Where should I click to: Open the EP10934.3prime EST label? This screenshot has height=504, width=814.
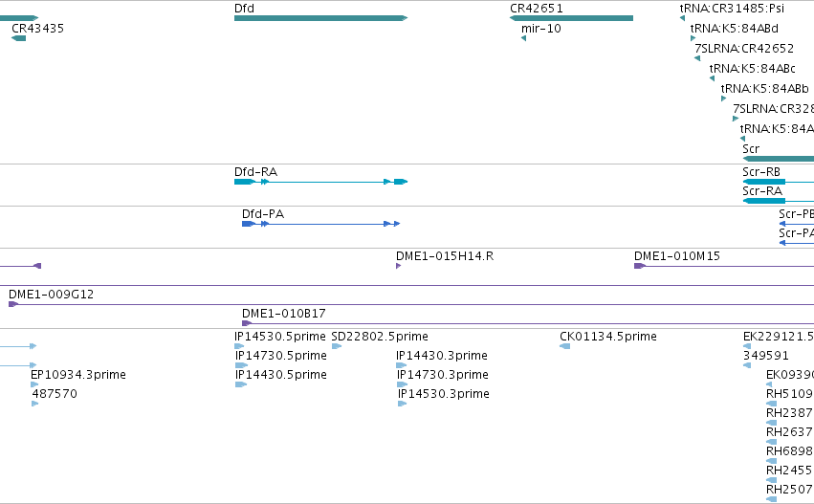[78, 375]
